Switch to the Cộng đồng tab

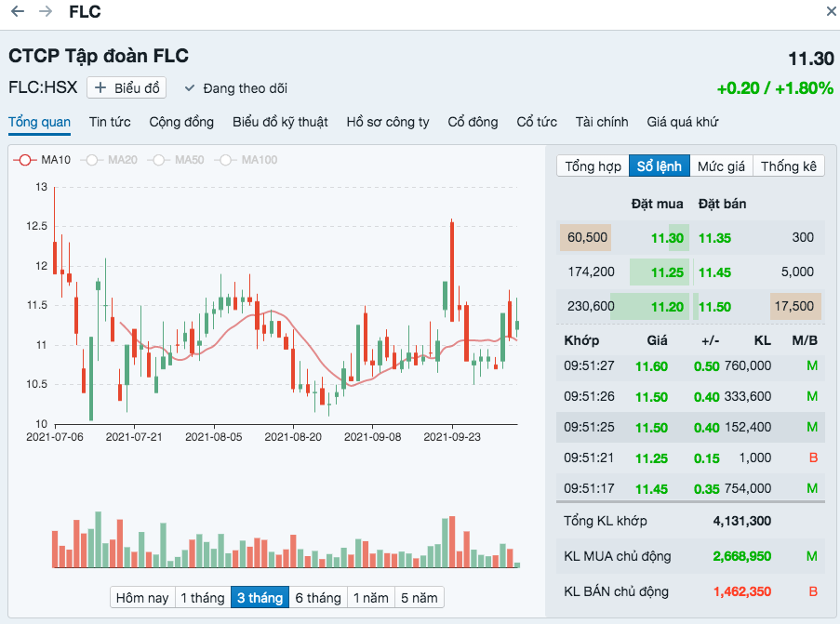[181, 122]
